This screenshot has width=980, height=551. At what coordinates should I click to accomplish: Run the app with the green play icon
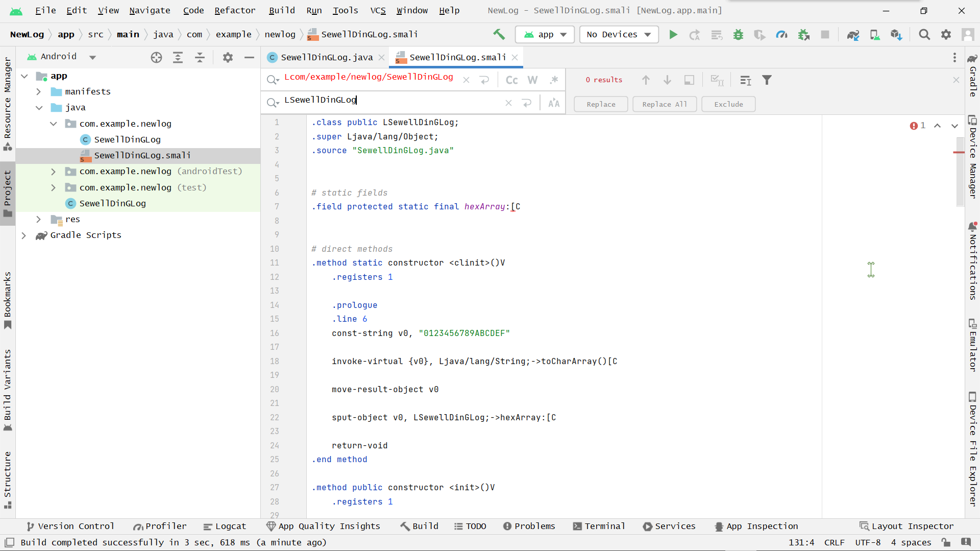pos(673,35)
